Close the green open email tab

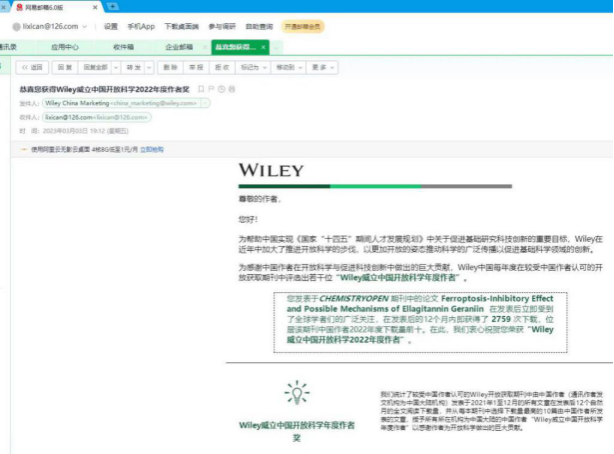263,46
